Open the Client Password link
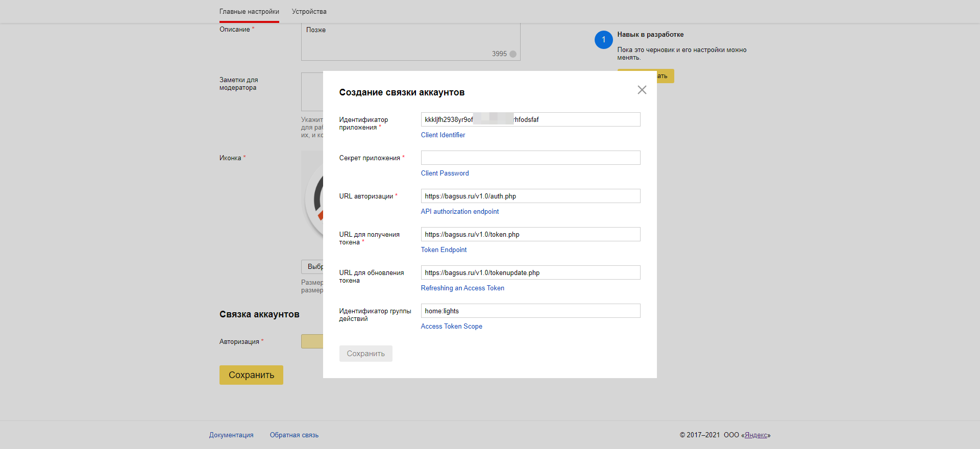Screen dimensions: 980x449 point(445,173)
